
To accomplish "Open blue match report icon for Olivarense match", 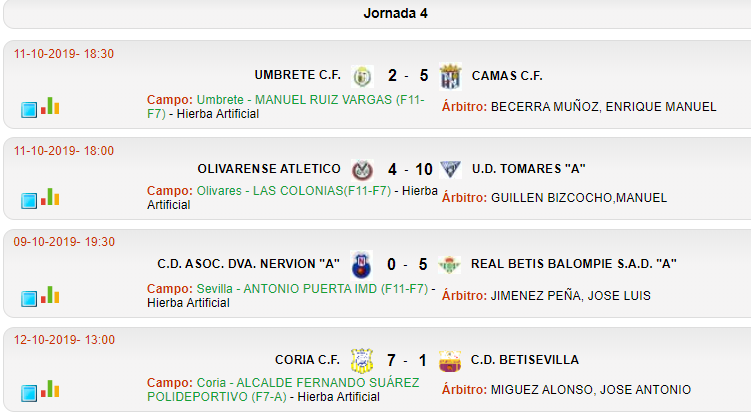I will [29, 201].
